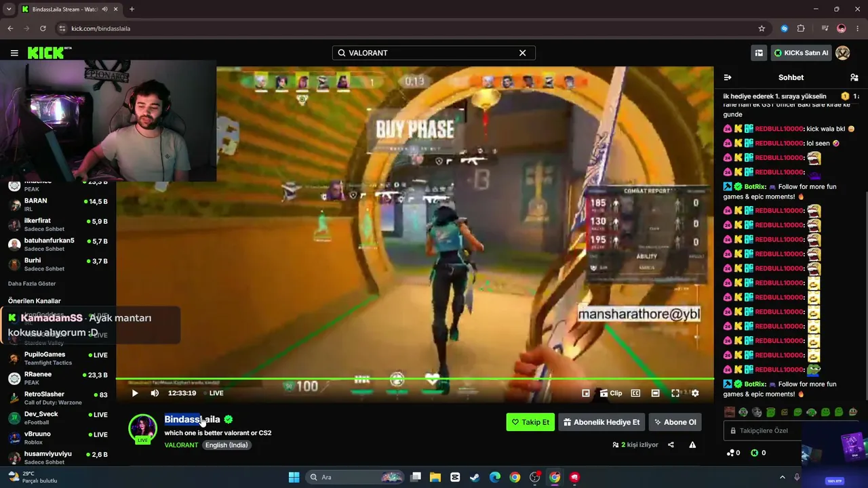Click the VALORANT category link
Screen dimensions: 868x488
(x=181, y=445)
